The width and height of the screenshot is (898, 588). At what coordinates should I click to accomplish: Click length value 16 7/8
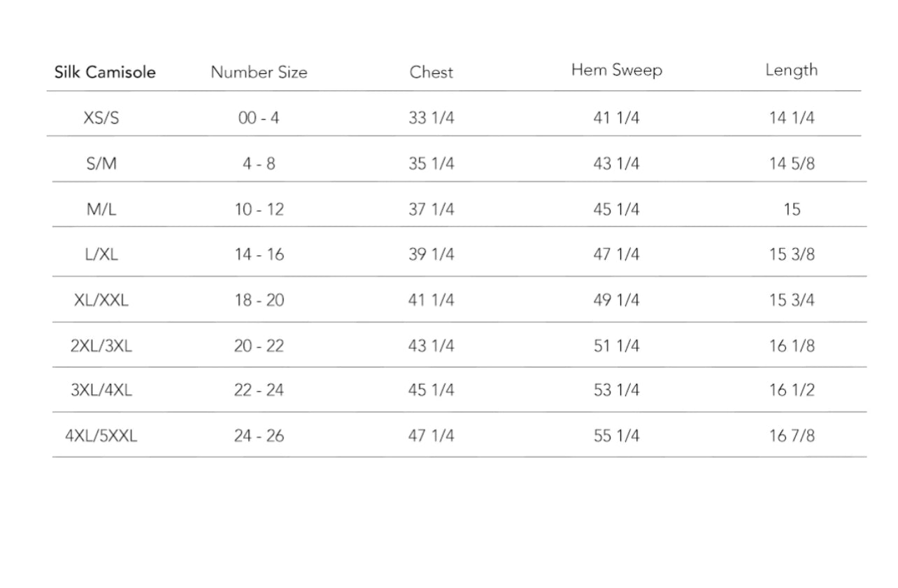click(x=792, y=436)
